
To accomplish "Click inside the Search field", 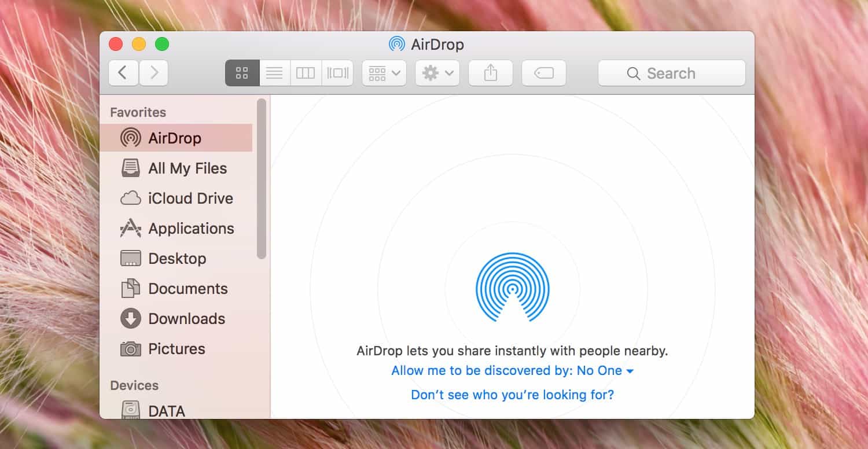I will [671, 73].
